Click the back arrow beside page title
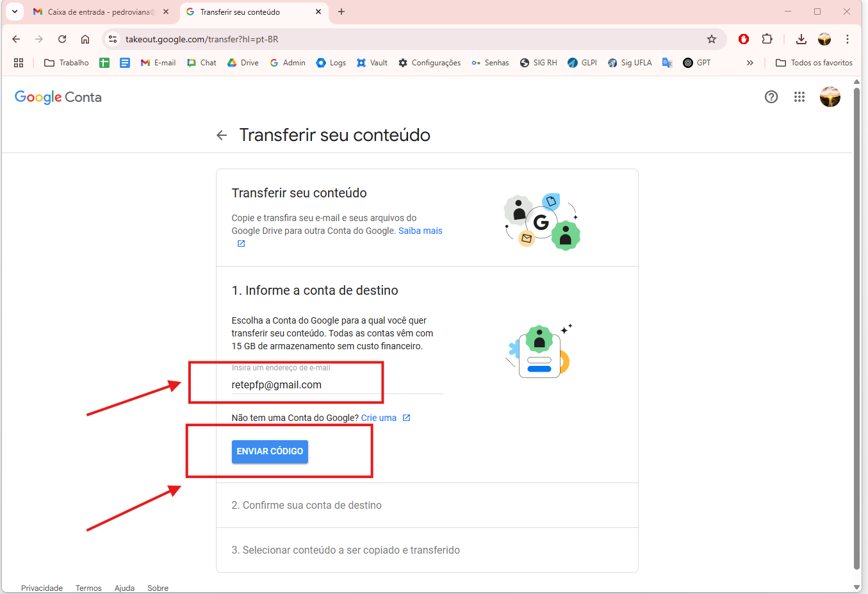868x594 pixels. 222,135
